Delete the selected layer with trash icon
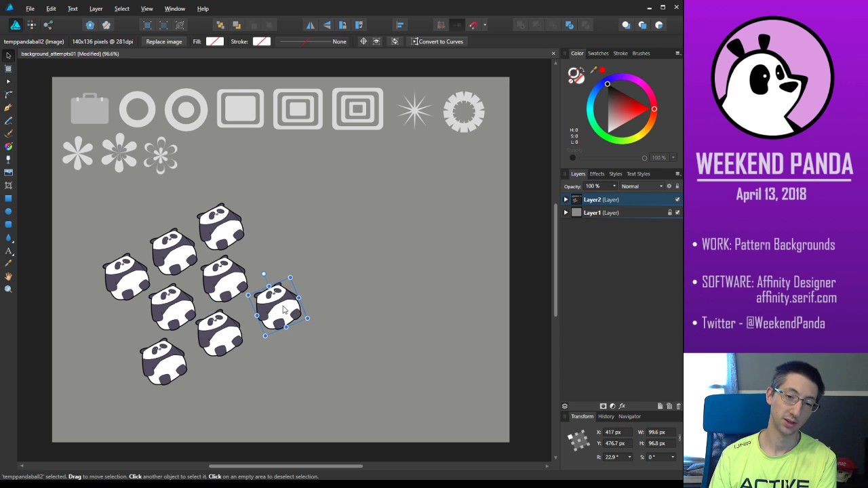Screen dimensions: 868x488 pyautogui.click(x=678, y=406)
